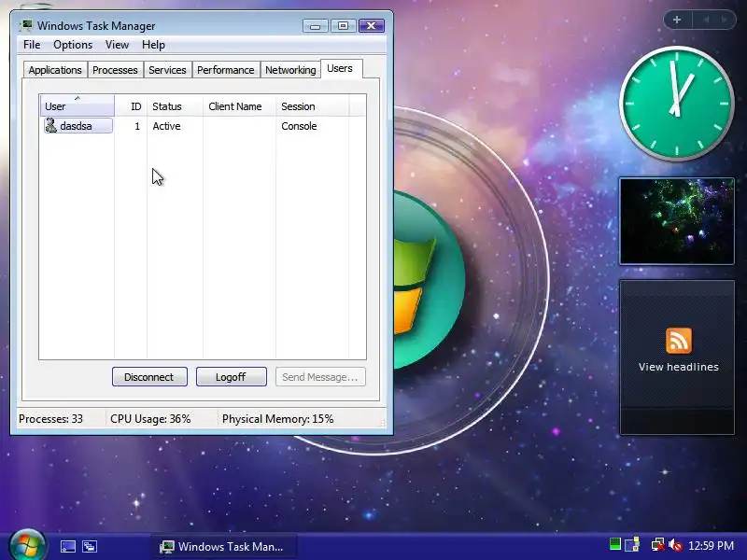This screenshot has height=560, width=747.
Task: Select the Users tab
Action: (340, 68)
